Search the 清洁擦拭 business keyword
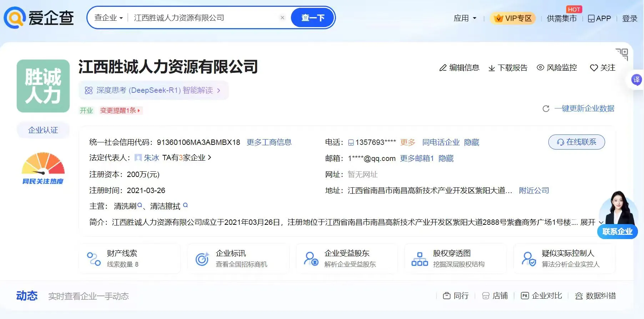Viewport: 644px width, 319px height. 169,206
